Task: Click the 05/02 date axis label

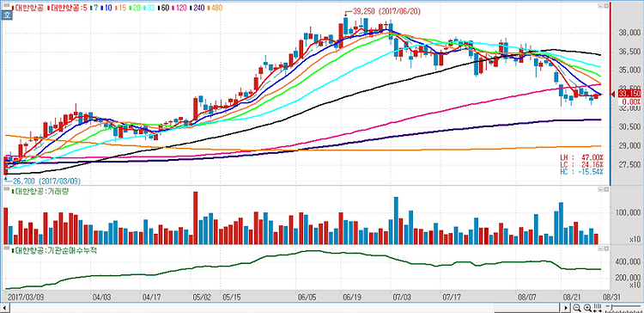Action: click(201, 297)
